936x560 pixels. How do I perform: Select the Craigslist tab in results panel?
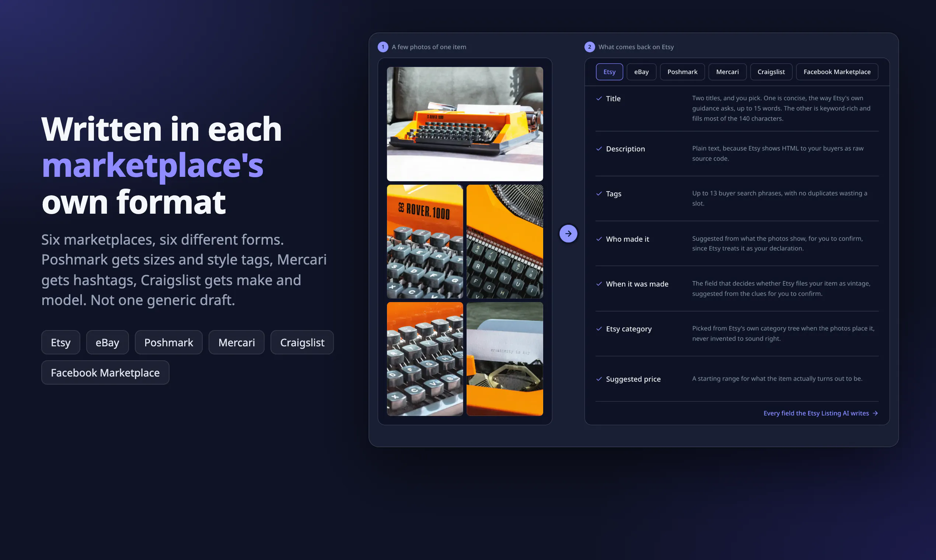coord(771,72)
